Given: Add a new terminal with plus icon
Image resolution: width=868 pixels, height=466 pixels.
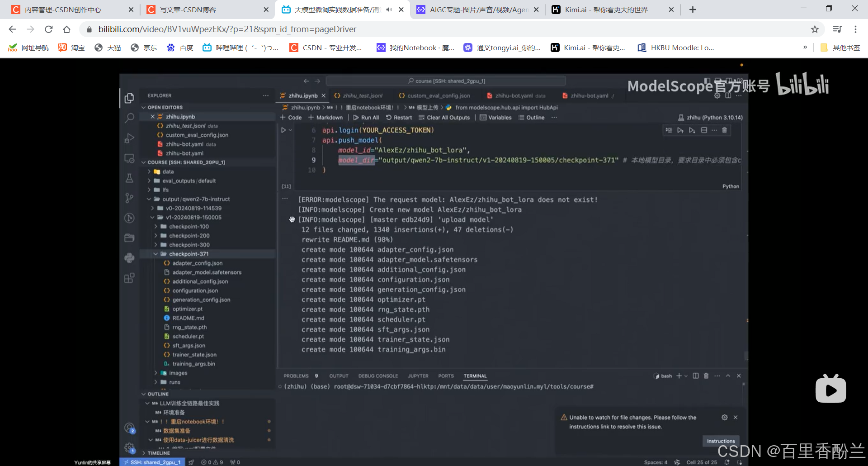Looking at the screenshot, I should point(679,376).
